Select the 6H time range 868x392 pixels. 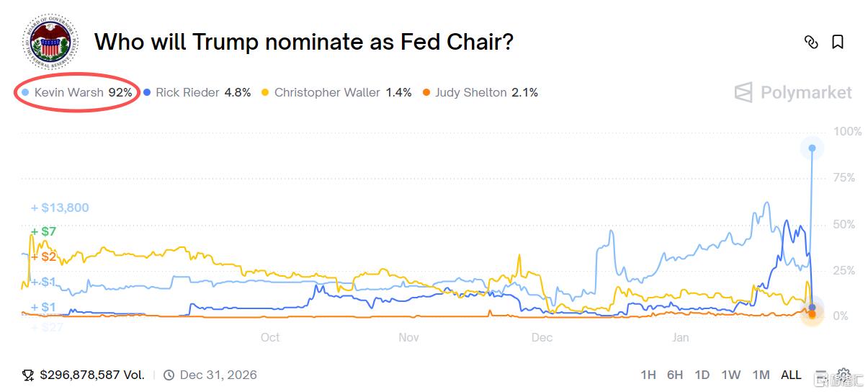675,375
